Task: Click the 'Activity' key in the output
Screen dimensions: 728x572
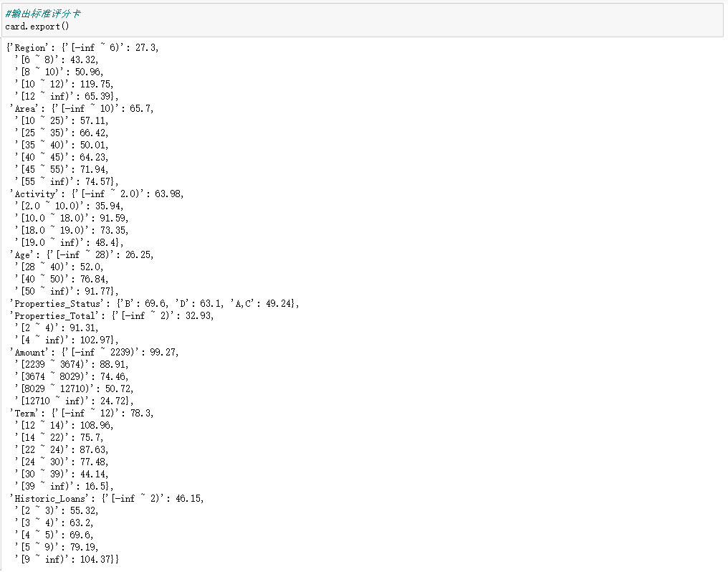Action: click(x=35, y=194)
